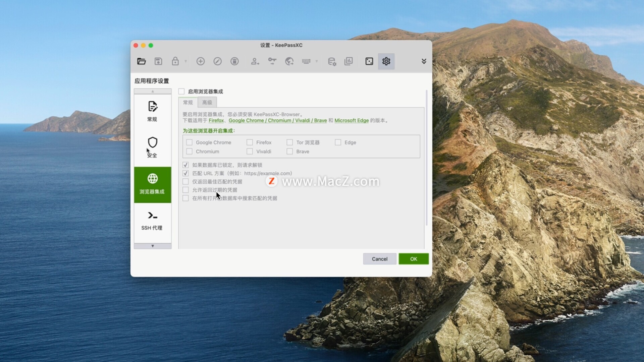The width and height of the screenshot is (644, 362).
Task: Open the Microsoft Edge download link
Action: tap(351, 120)
